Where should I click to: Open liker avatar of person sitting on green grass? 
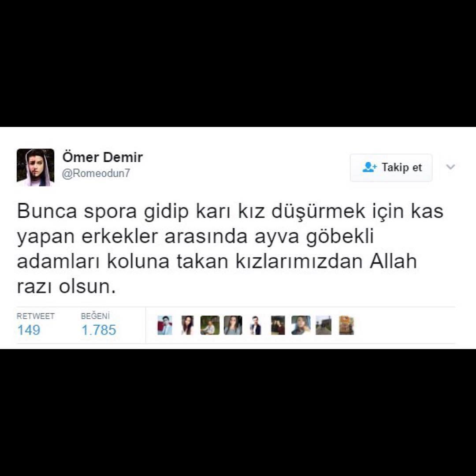click(x=210, y=325)
